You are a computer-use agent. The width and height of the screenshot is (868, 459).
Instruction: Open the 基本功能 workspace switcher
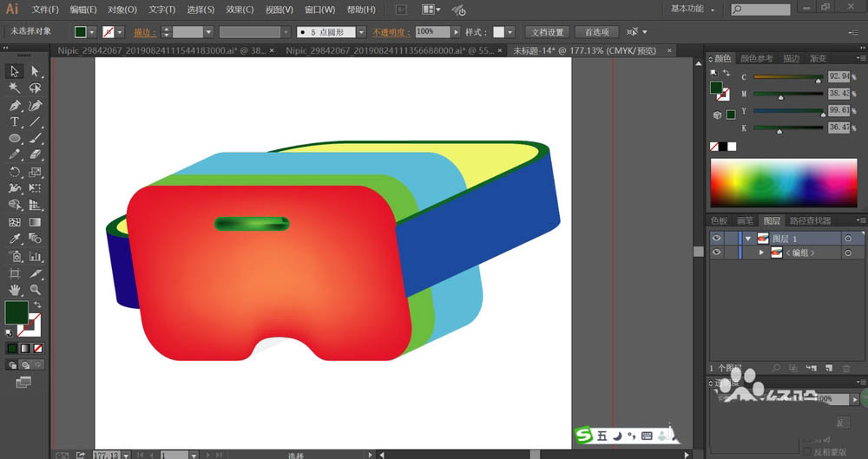point(693,9)
